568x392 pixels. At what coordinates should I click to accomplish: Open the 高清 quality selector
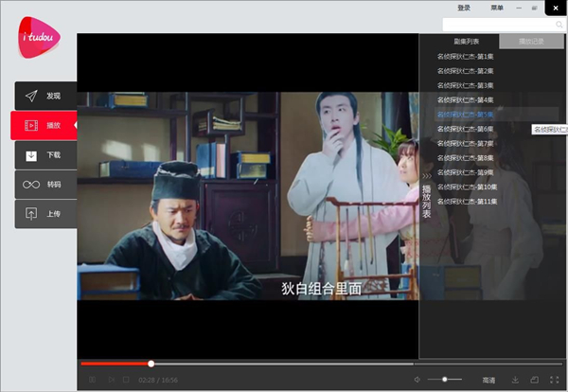pos(488,380)
